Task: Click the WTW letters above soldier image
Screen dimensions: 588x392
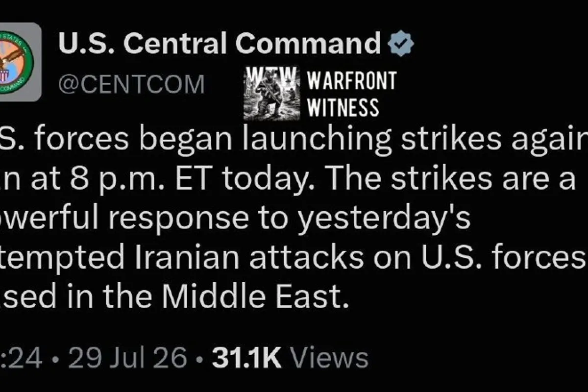Action: pyautogui.click(x=271, y=74)
